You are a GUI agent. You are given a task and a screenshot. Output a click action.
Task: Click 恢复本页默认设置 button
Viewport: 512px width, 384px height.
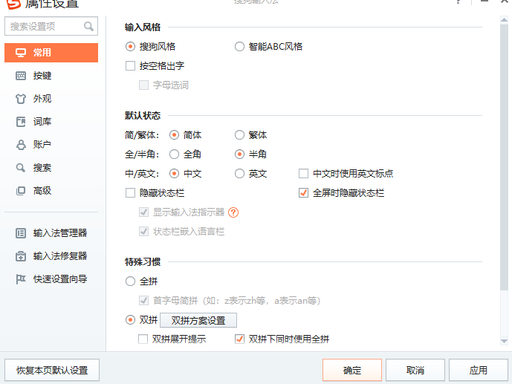coord(52,370)
